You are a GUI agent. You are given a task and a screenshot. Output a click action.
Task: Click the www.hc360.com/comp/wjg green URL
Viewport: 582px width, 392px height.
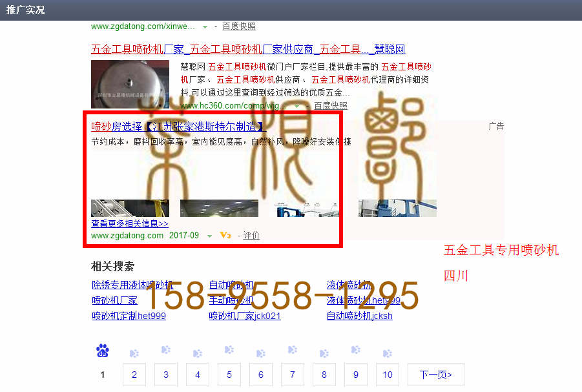click(234, 106)
